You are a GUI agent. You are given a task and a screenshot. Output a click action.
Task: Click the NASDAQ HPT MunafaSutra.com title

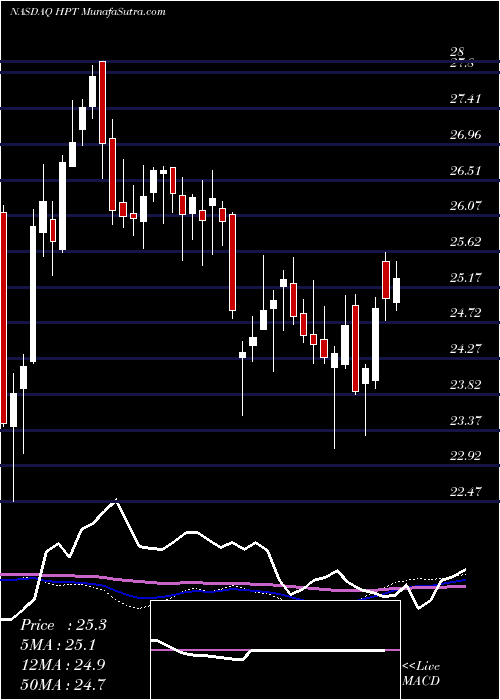[x=87, y=12]
